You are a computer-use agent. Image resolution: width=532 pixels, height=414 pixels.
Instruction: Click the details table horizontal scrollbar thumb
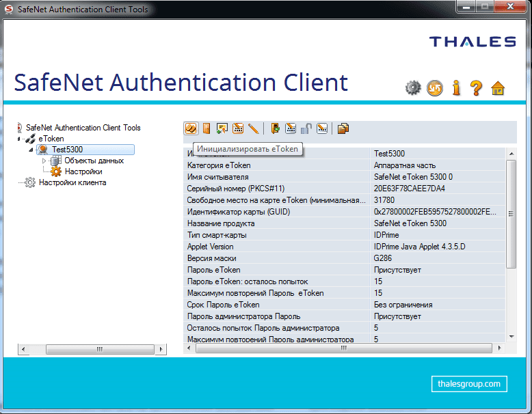344,348
